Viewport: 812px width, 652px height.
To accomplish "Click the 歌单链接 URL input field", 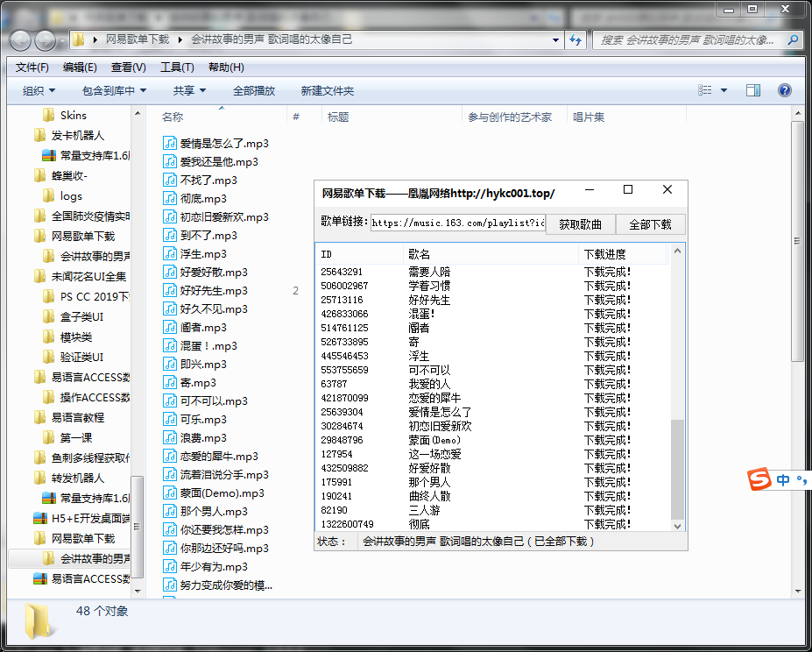I will [458, 223].
